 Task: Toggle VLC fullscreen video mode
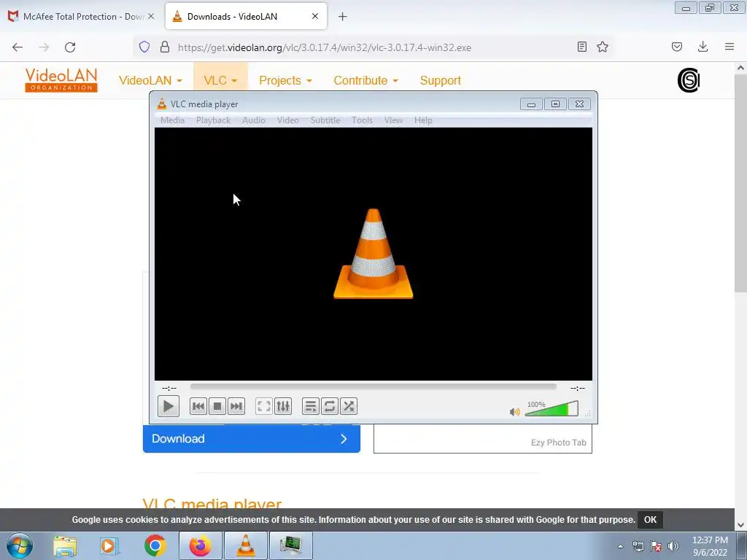pyautogui.click(x=264, y=406)
